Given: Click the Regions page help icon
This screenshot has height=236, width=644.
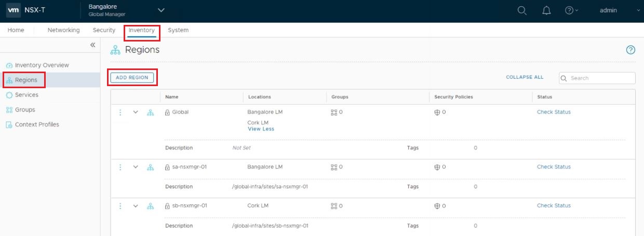Looking at the screenshot, I should [630, 50].
